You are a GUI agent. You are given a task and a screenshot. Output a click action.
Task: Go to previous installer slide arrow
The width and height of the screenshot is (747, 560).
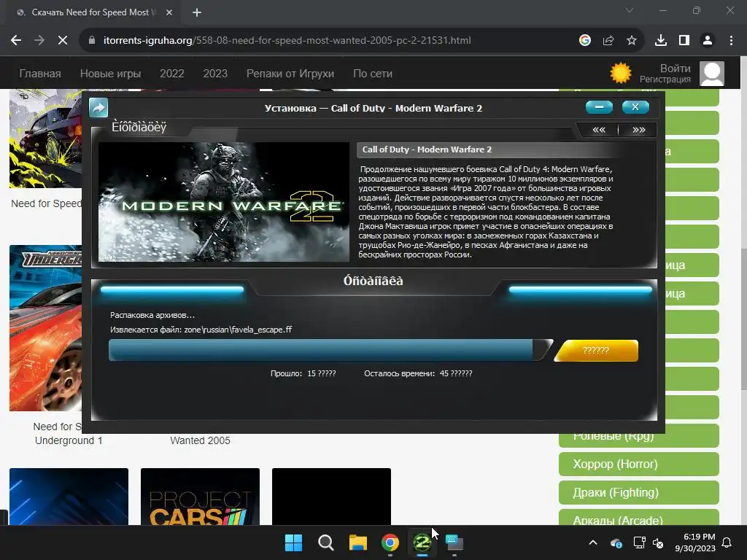point(598,130)
